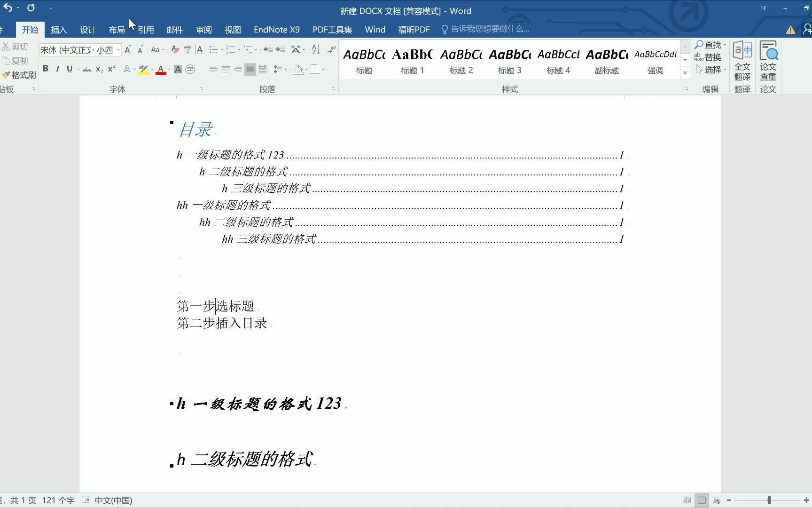Open the Font dialog launcher in 字体 group
Screen dimensions: 812x508
click(x=201, y=89)
